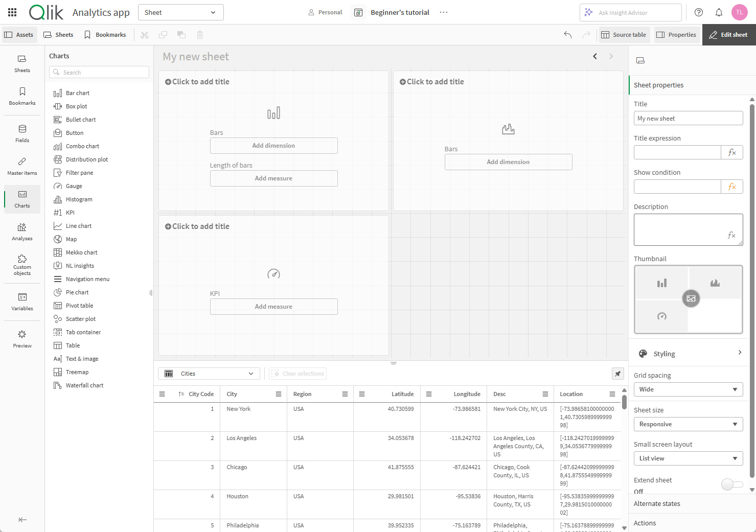The height and width of the screenshot is (532, 756).
Task: Click the sheet Title input field
Action: [688, 118]
